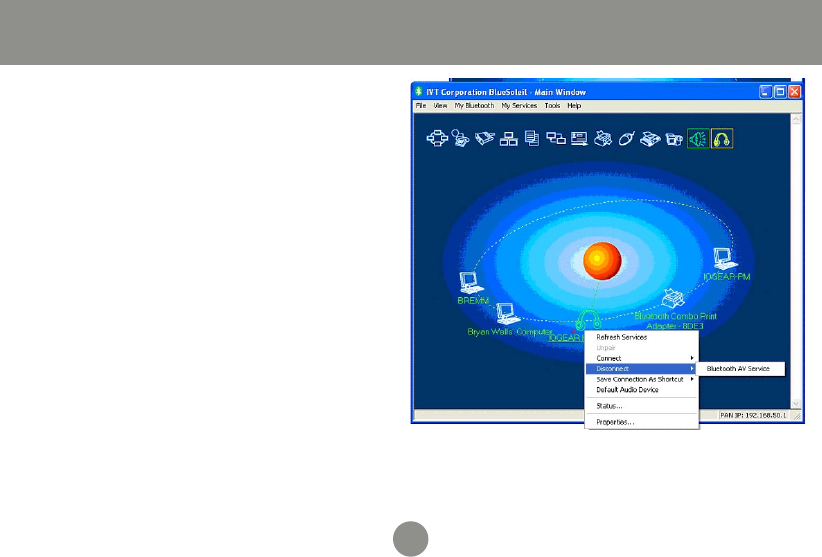Close the BlueSoleil main window

[x=795, y=92]
